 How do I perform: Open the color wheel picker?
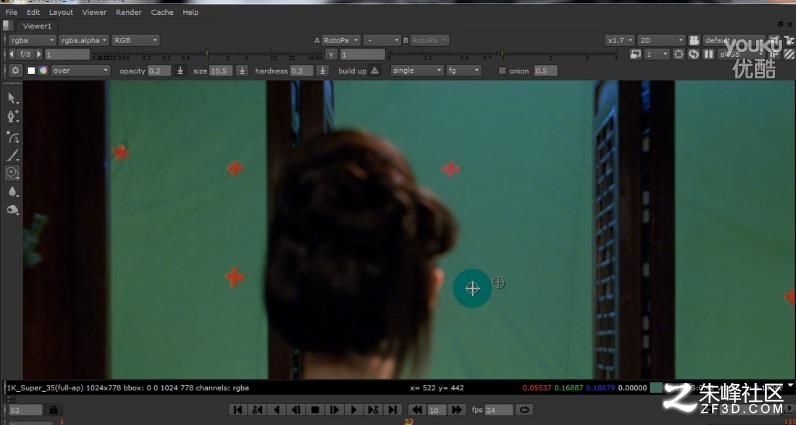click(43, 71)
